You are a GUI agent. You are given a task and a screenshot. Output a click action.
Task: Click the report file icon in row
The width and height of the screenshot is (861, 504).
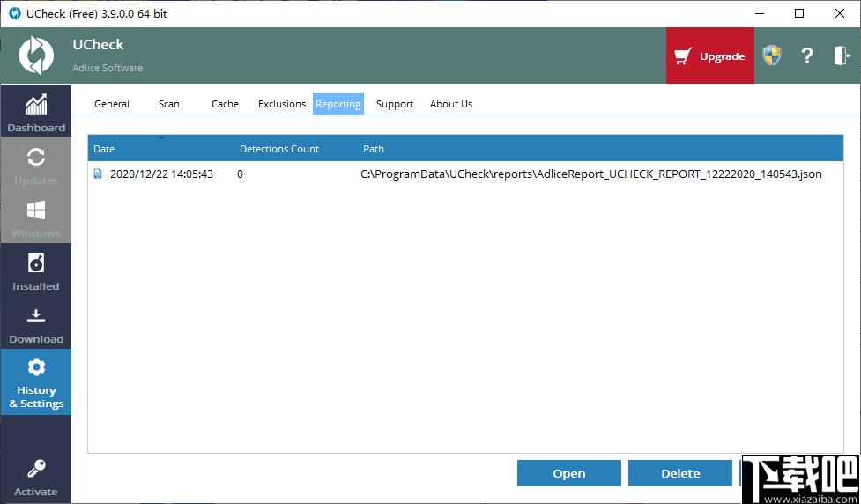[99, 174]
